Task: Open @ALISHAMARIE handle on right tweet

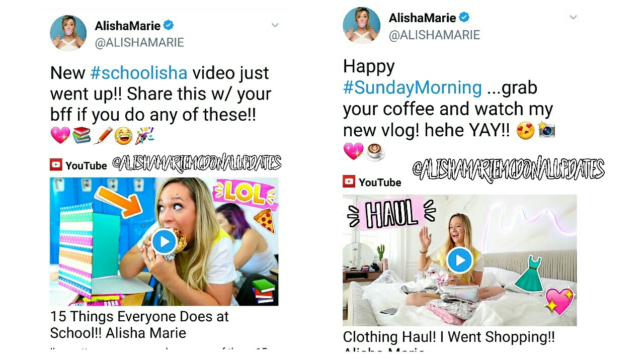Action: (x=435, y=35)
